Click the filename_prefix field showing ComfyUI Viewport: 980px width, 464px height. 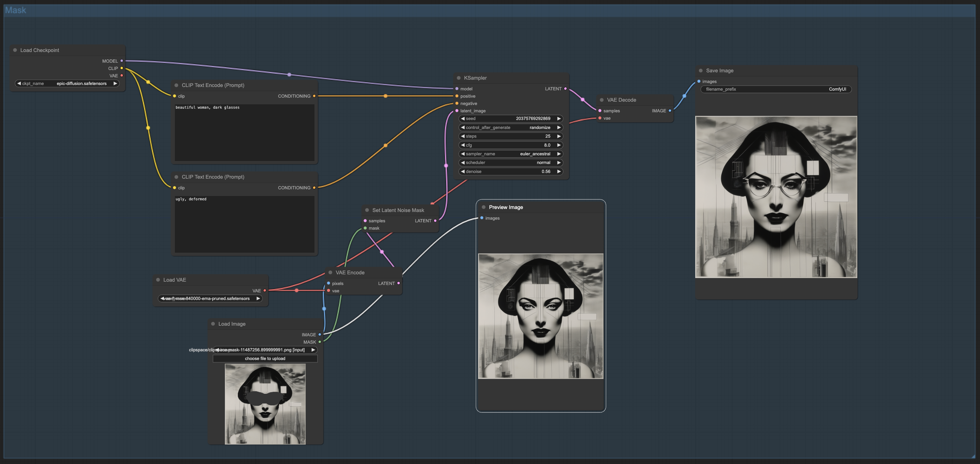tap(776, 89)
